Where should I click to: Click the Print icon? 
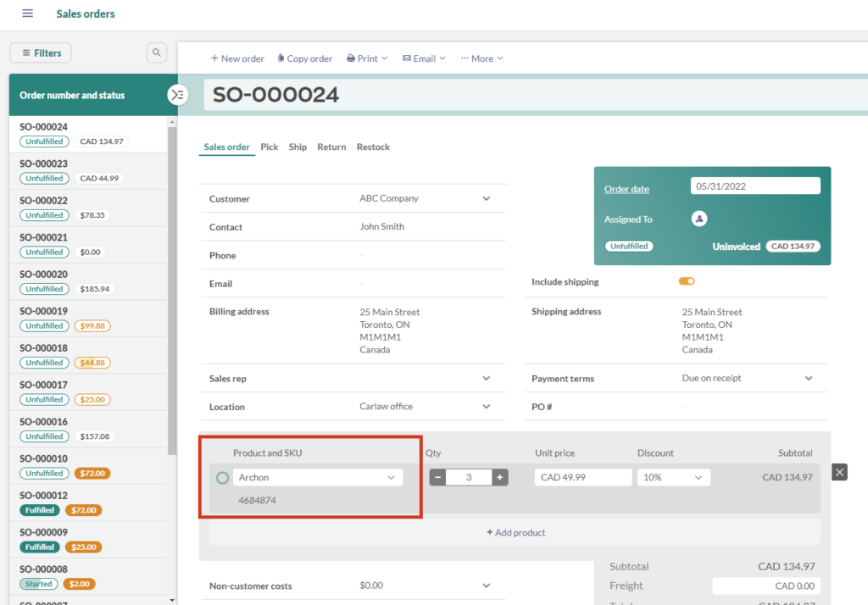pos(350,58)
